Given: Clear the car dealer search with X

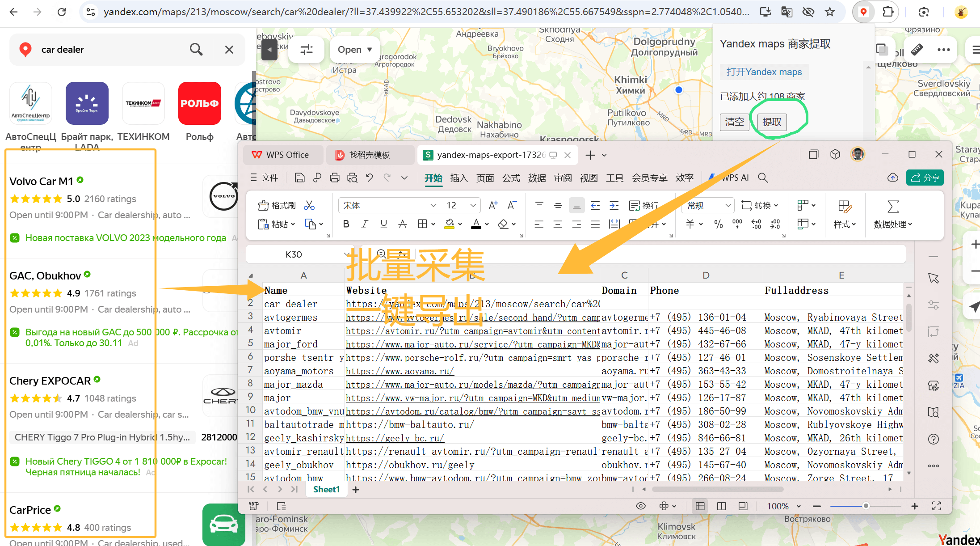Looking at the screenshot, I should (229, 50).
